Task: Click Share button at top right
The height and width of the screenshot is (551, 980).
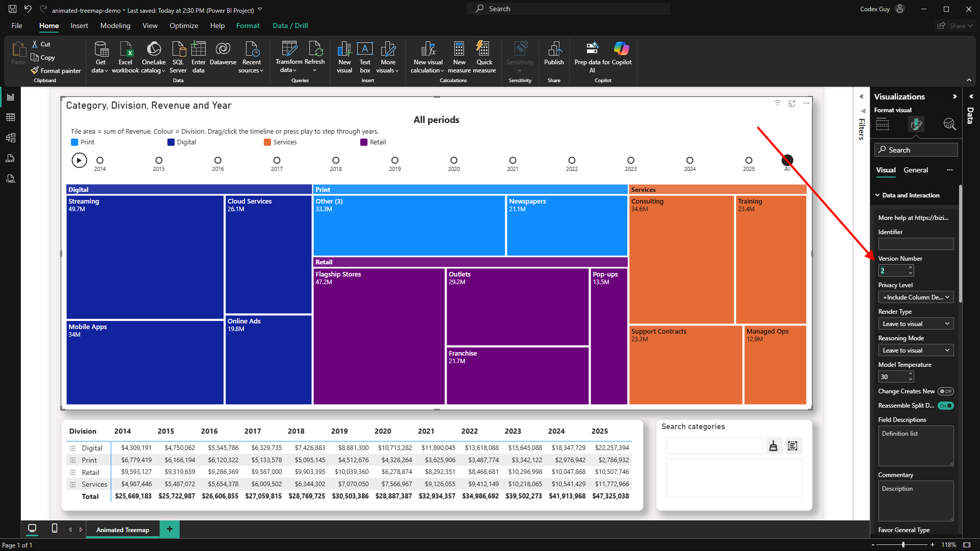Action: 956,26
